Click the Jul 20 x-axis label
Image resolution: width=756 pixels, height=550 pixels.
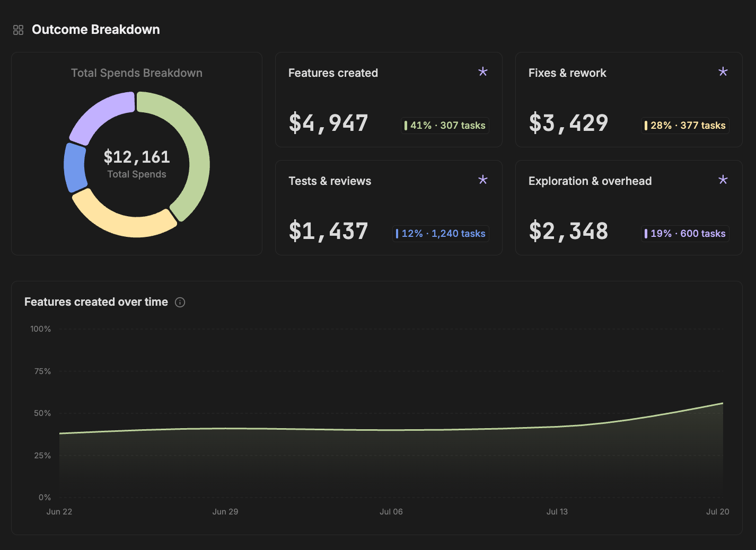tap(718, 512)
